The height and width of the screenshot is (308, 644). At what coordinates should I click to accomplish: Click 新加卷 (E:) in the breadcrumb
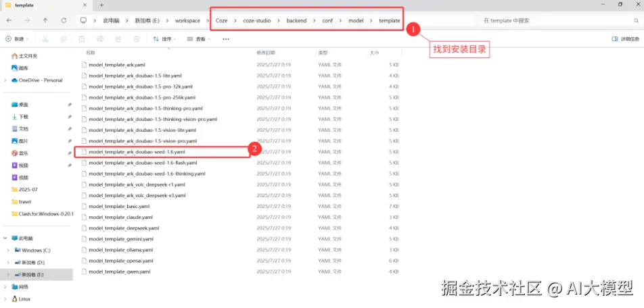click(147, 20)
